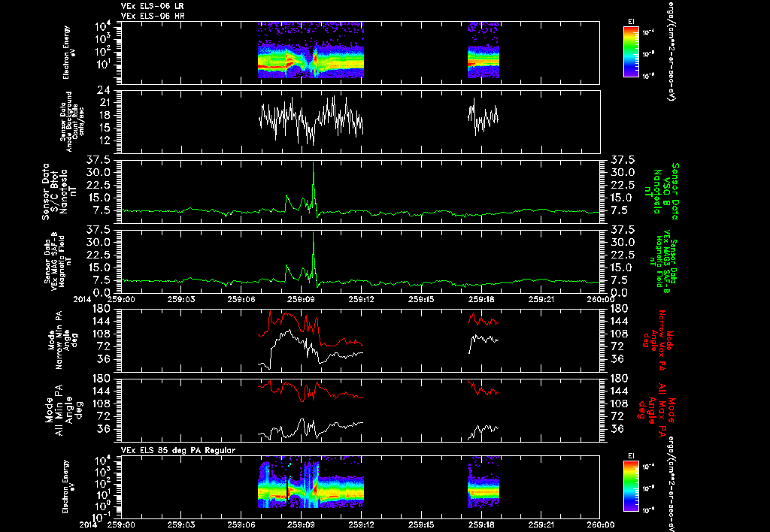Screen dimensions: 770x532
Task: Click the "VEx ELS-06 LR" title text
Action: point(152,6)
